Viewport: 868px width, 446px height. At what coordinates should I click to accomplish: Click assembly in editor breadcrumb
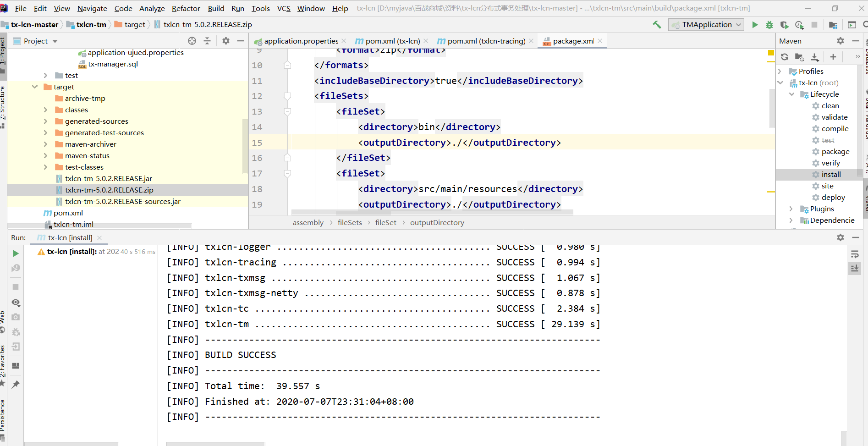(x=308, y=222)
